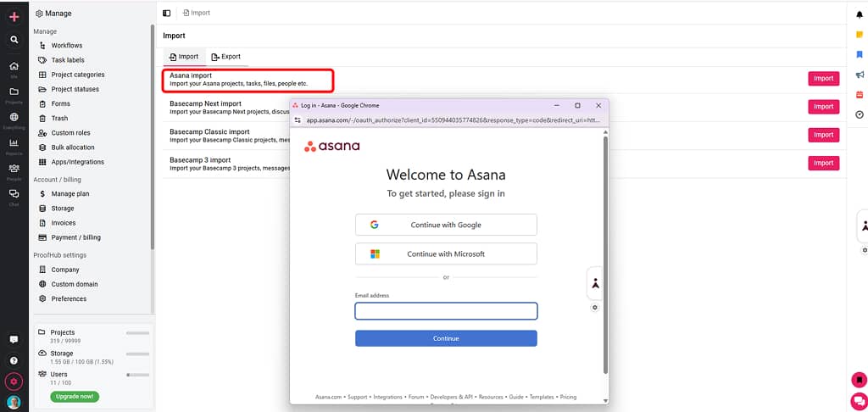The width and height of the screenshot is (868, 412).
Task: Click the Google logo icon
Action: pyautogui.click(x=374, y=225)
